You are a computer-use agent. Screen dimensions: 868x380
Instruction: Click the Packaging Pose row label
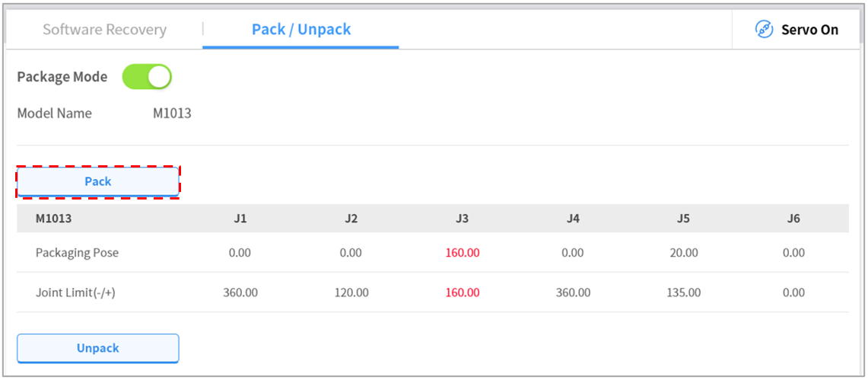[x=77, y=253]
